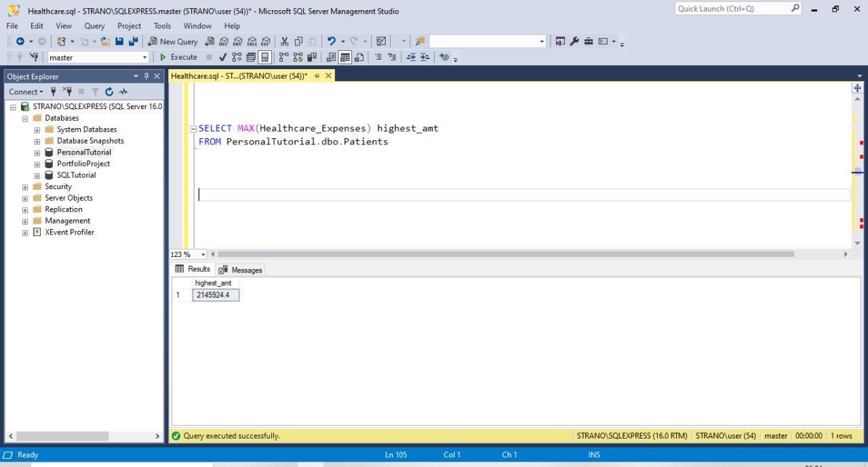
Task: Open a New Query window
Action: (x=174, y=41)
